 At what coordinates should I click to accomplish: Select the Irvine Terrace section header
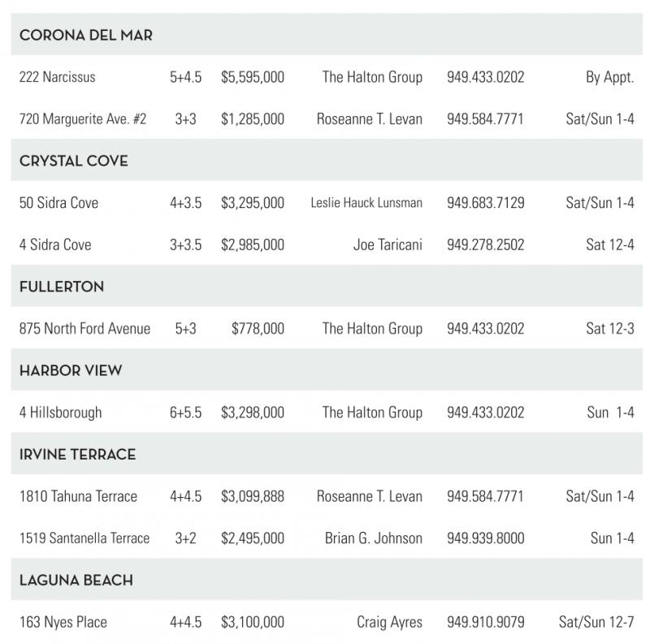[78, 454]
